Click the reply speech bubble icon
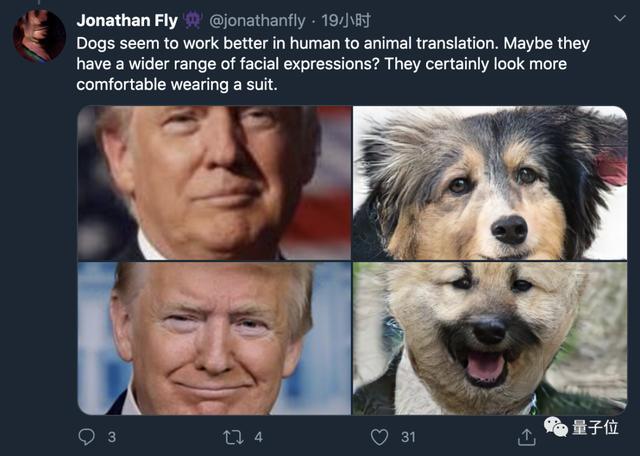 (87, 437)
